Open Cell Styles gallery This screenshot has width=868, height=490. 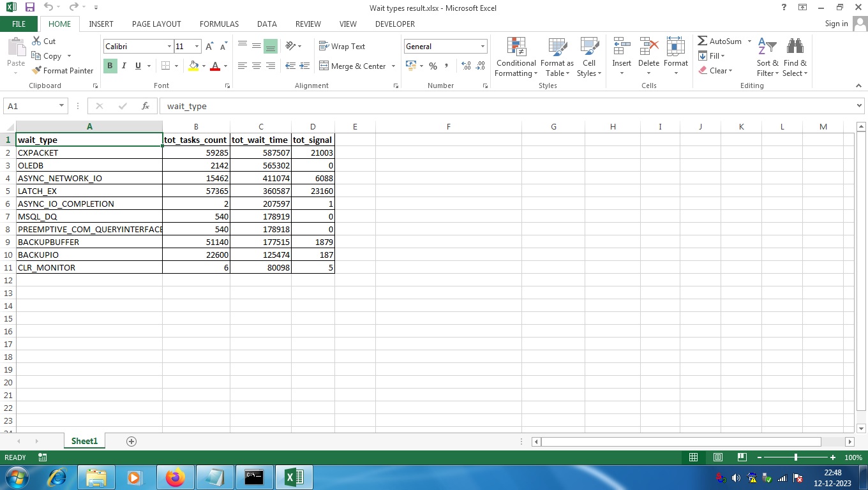(x=589, y=57)
